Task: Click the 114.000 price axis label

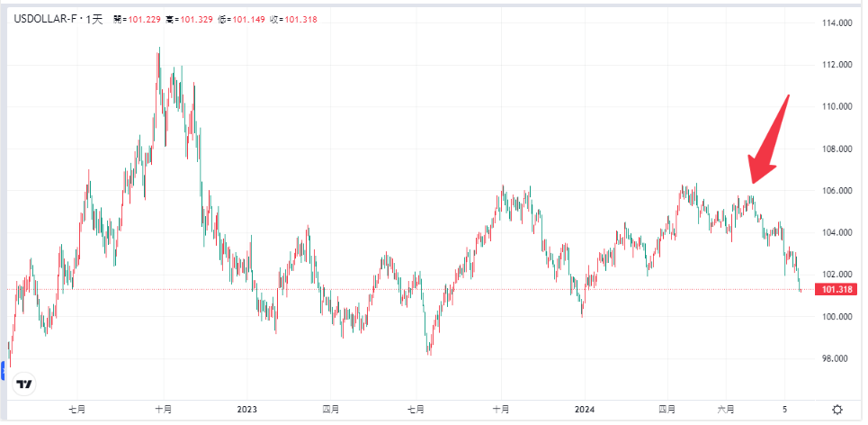Action: click(x=837, y=23)
